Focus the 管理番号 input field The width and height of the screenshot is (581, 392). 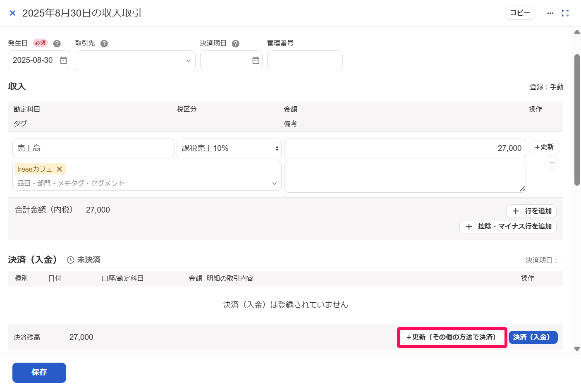click(x=305, y=60)
